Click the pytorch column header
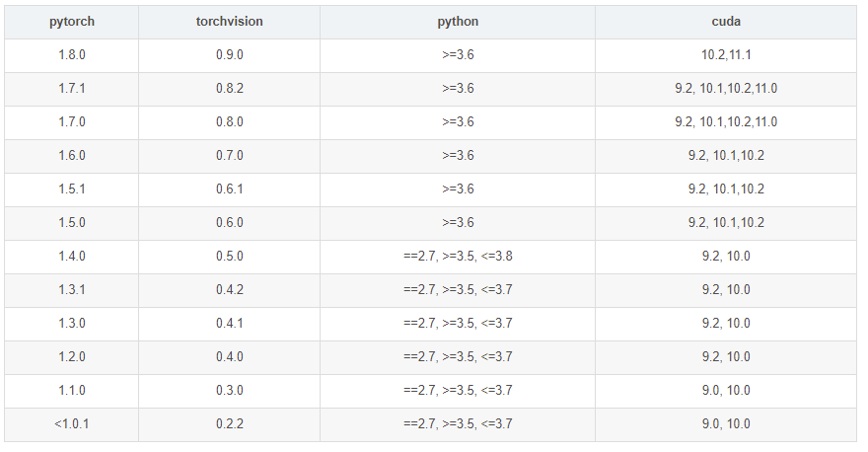Screen dimensions: 868x452 [x=72, y=22]
